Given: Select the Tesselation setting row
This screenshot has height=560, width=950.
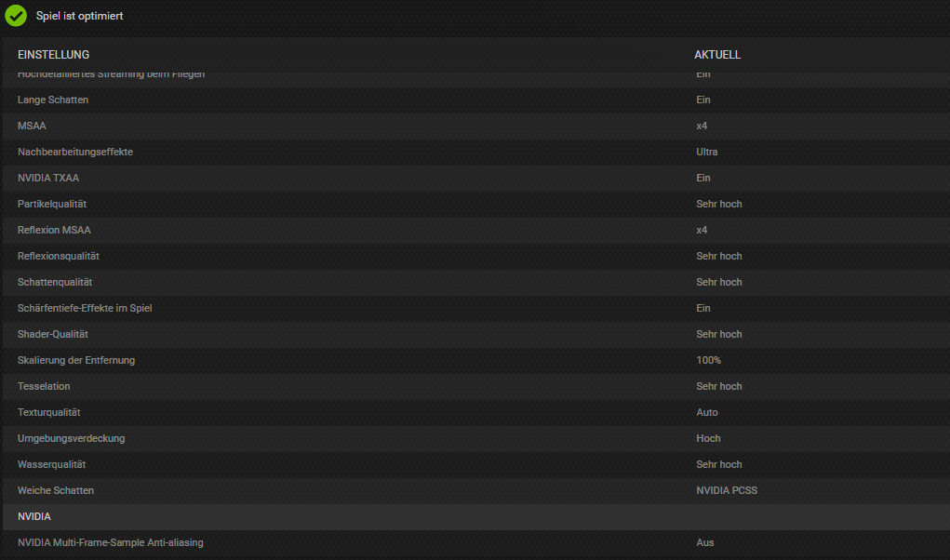Looking at the screenshot, I should click(476, 386).
